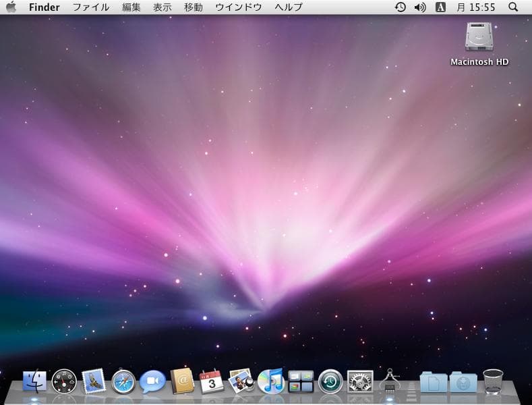Image resolution: width=532 pixels, height=405 pixels.
Task: Open the Documents stack folder
Action: [x=434, y=382]
